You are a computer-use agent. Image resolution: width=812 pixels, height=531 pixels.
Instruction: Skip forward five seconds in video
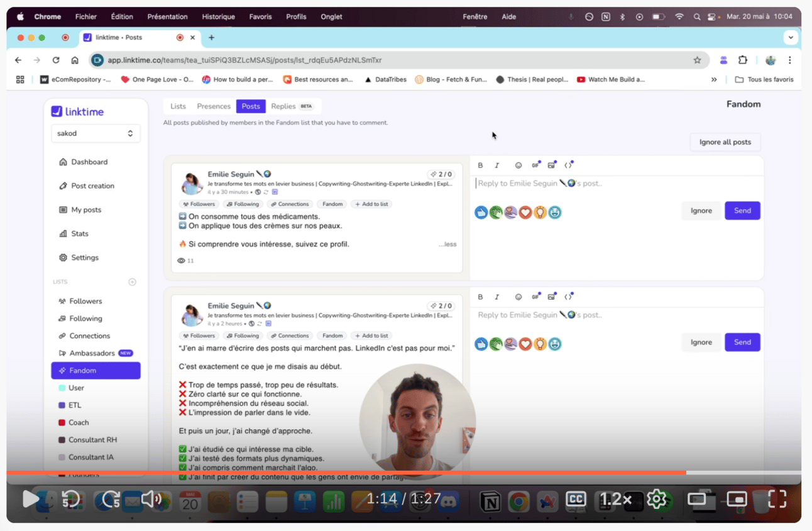tap(110, 500)
